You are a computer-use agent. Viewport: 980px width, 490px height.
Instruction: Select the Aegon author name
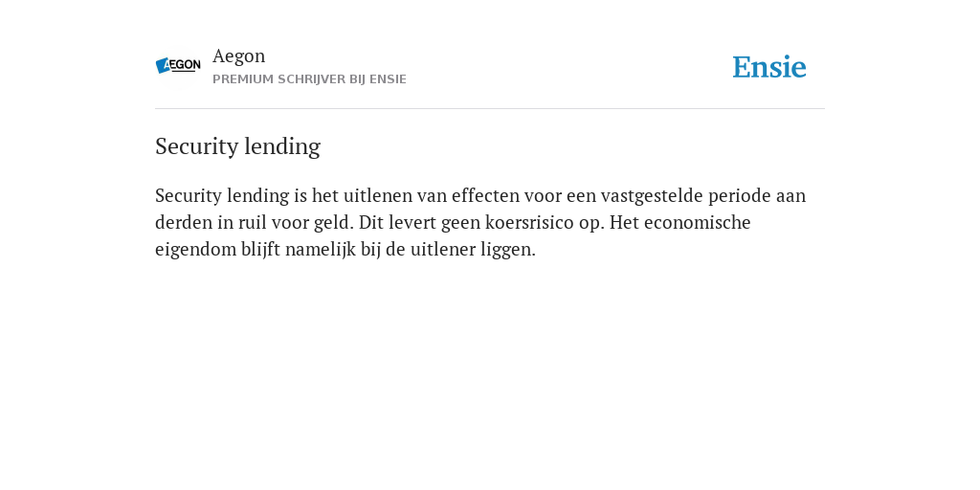coord(238,56)
